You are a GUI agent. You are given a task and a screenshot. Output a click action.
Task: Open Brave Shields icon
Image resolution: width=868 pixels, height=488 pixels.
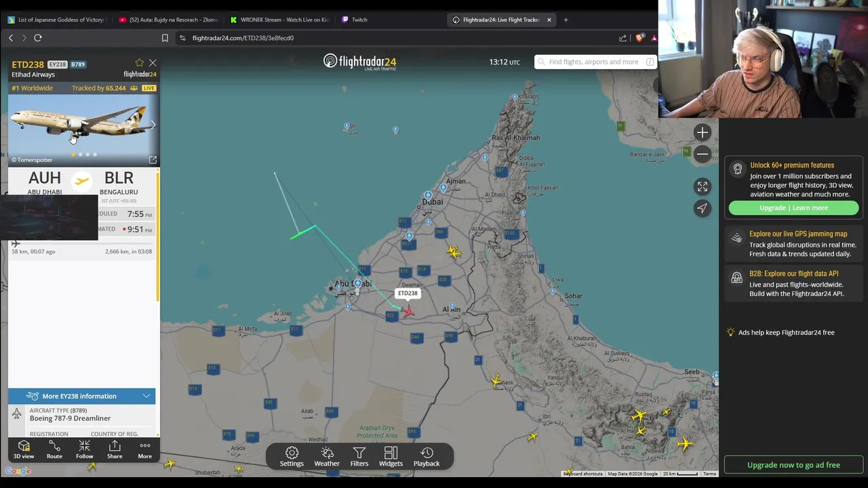[x=639, y=38]
